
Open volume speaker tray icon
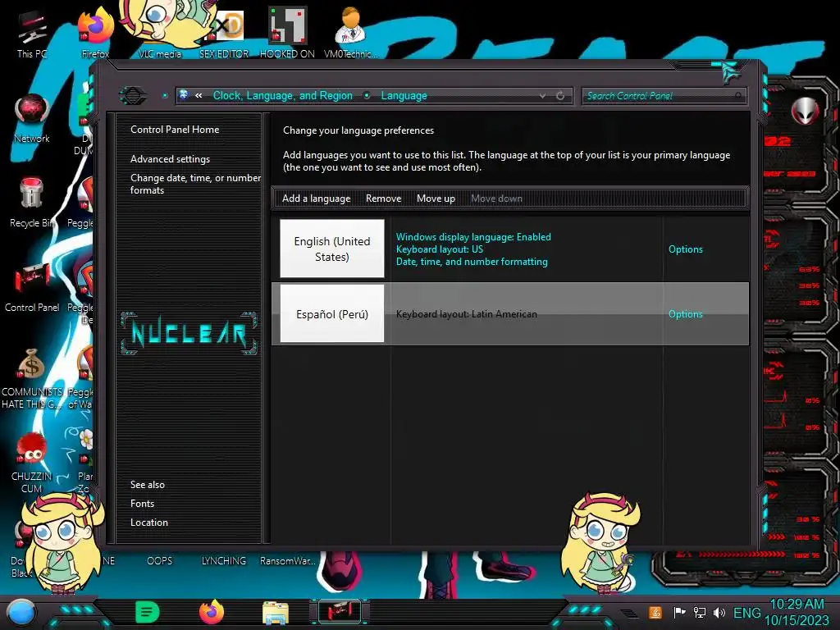pyautogui.click(x=719, y=612)
